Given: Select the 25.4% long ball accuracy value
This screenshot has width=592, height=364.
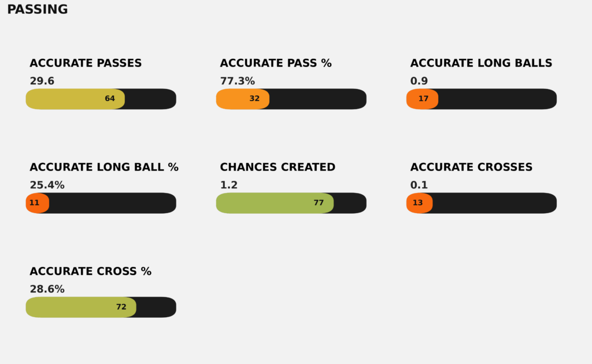Looking at the screenshot, I should point(47,185).
